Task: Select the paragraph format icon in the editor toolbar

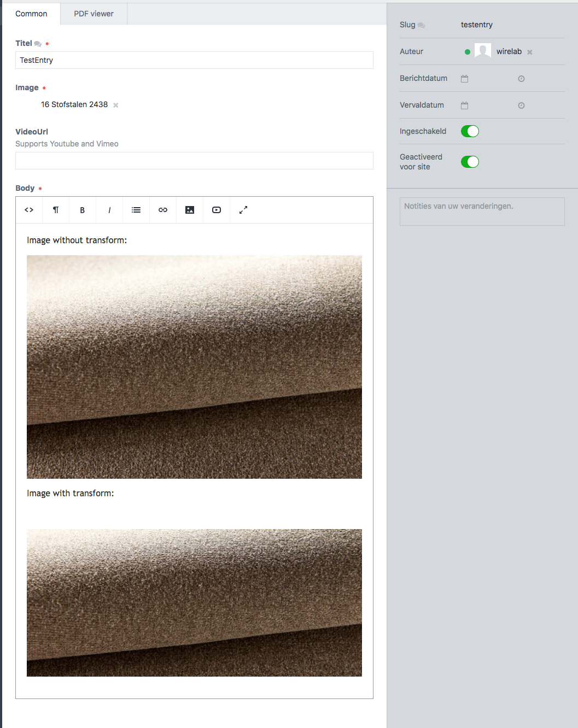Action: pos(55,210)
